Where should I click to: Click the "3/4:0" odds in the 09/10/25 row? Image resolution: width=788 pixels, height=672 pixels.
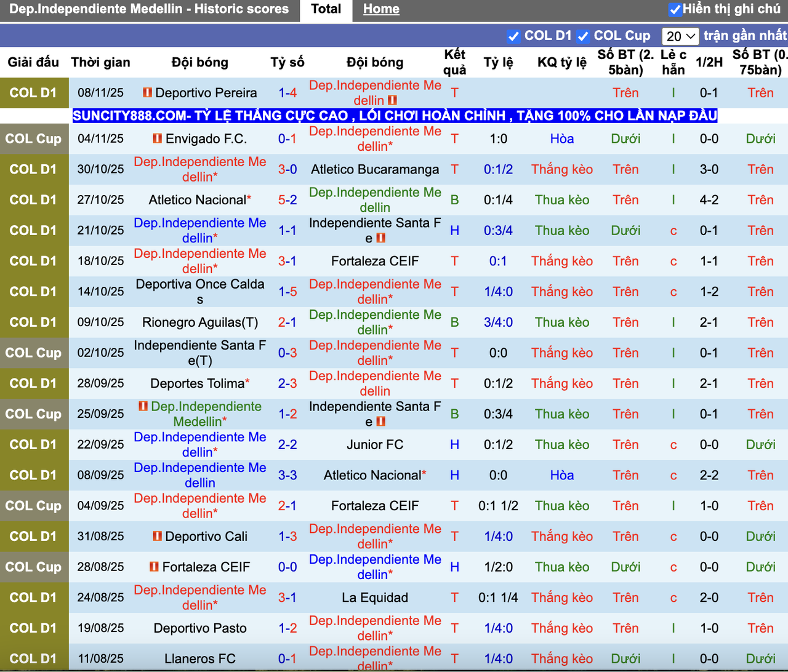(x=498, y=322)
